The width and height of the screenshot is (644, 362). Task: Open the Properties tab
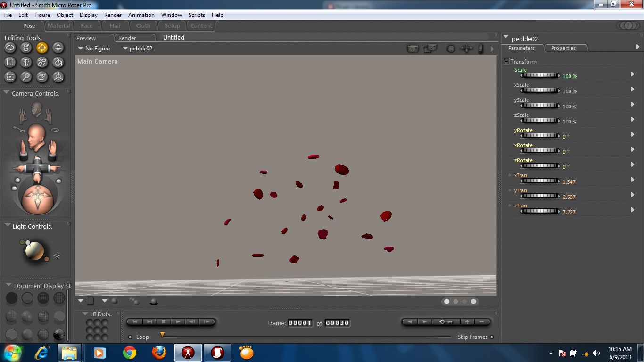click(563, 48)
